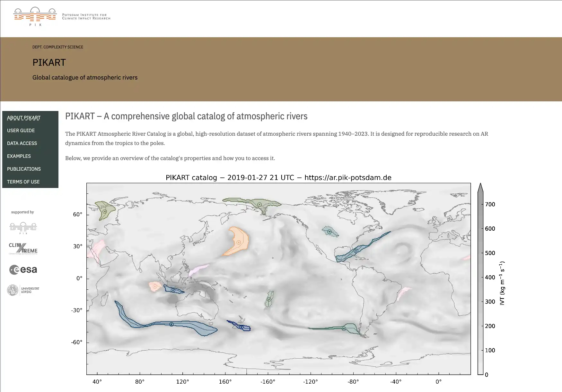Open the Terms of Use page
The height and width of the screenshot is (392, 562).
click(23, 182)
